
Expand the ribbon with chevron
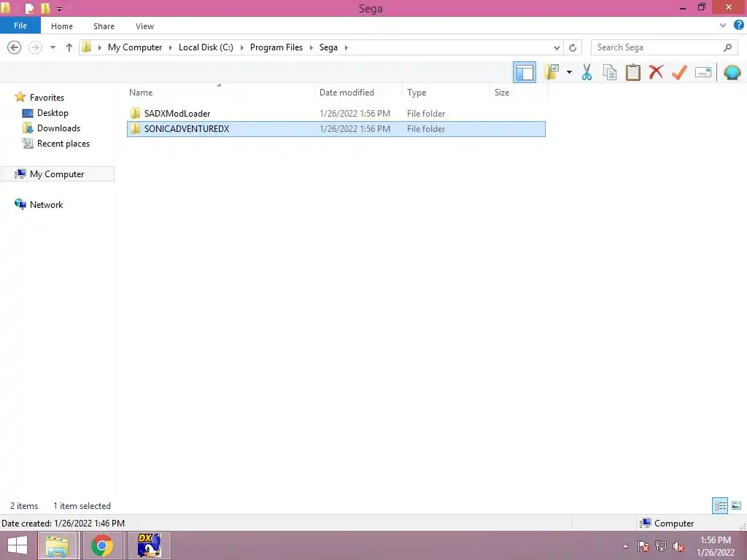tap(723, 26)
